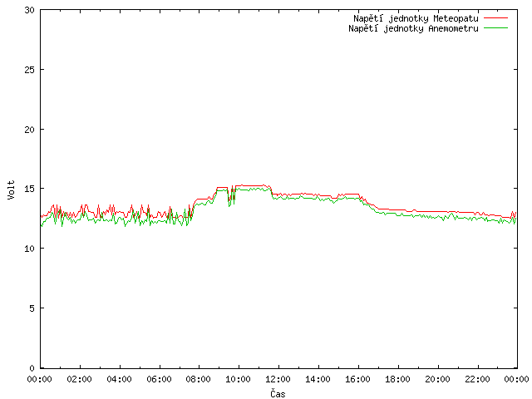Click the green legend line sample
Image resolution: width=532 pixels, height=399 pixels.
(x=495, y=28)
